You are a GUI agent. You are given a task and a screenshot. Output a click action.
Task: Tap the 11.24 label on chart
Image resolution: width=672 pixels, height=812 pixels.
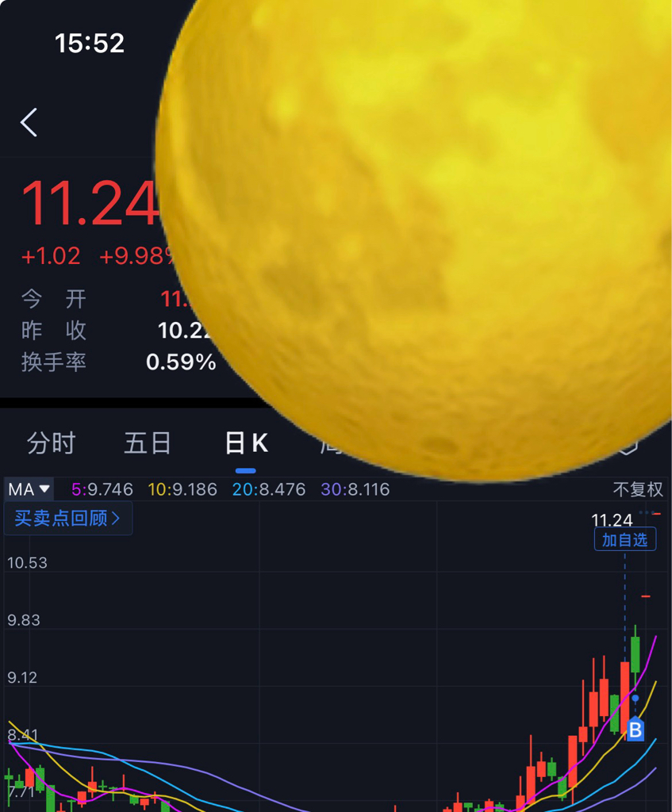(x=612, y=520)
